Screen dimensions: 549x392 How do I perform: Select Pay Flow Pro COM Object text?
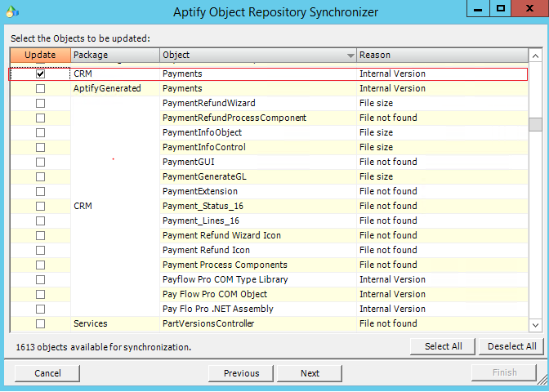(x=215, y=294)
